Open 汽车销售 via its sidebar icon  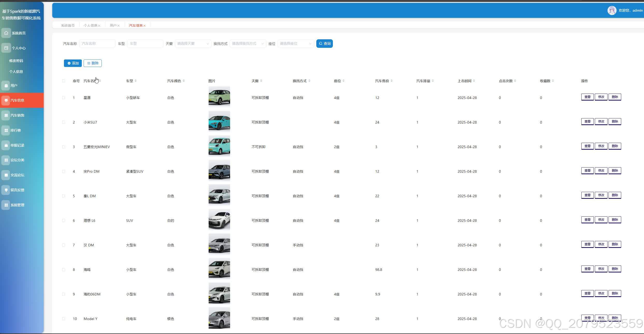point(6,115)
